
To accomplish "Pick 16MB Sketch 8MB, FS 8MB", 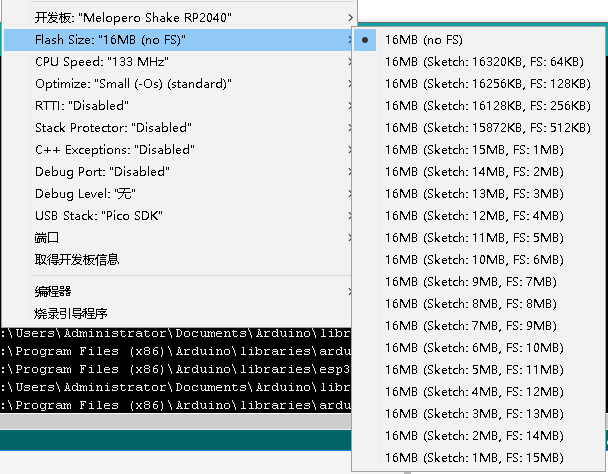I will click(473, 303).
